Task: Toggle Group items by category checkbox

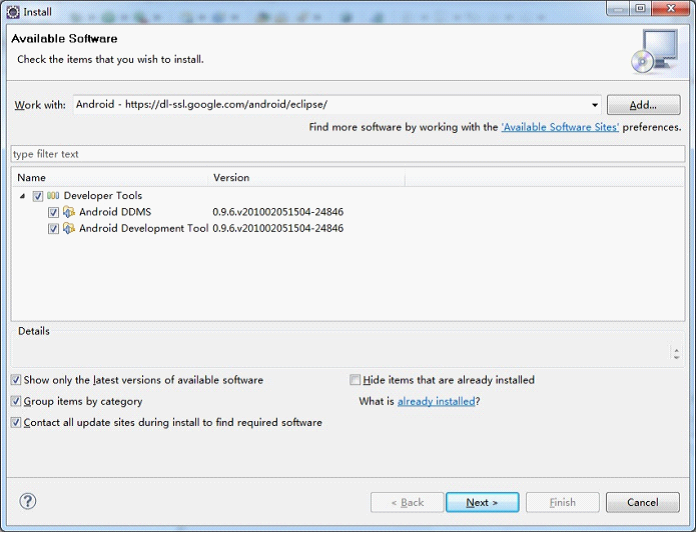Action: coord(16,401)
